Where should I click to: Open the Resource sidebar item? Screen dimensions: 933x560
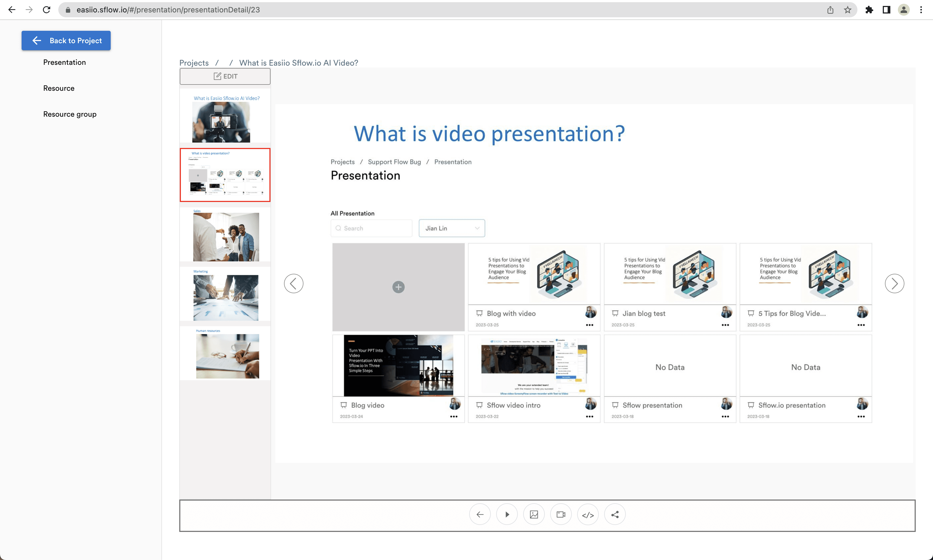tap(59, 88)
